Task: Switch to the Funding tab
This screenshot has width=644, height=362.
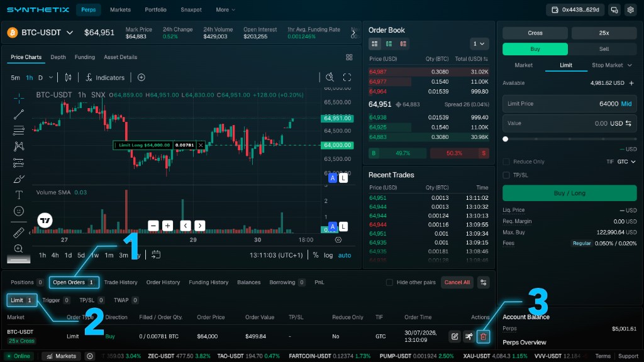Action: 85,57
